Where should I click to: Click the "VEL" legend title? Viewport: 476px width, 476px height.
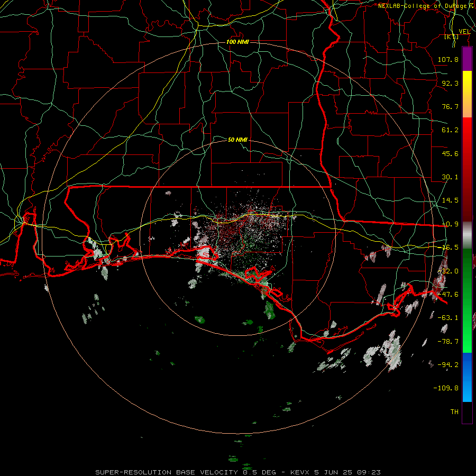click(464, 31)
